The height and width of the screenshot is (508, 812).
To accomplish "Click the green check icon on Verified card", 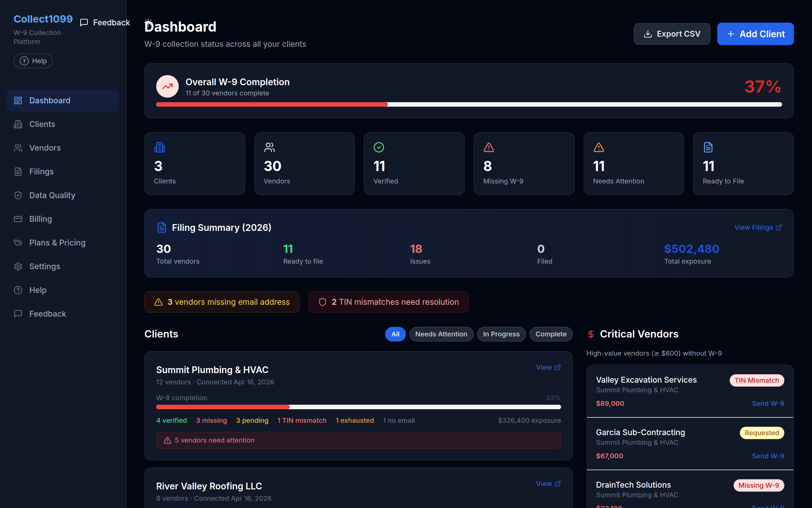I will (x=379, y=147).
